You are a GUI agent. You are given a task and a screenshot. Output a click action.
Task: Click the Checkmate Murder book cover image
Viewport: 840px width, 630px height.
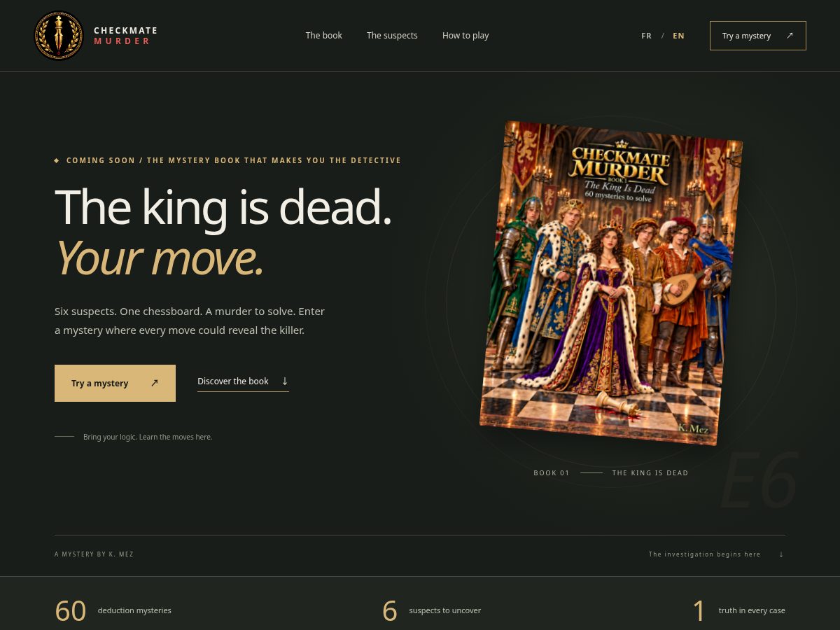(x=610, y=283)
